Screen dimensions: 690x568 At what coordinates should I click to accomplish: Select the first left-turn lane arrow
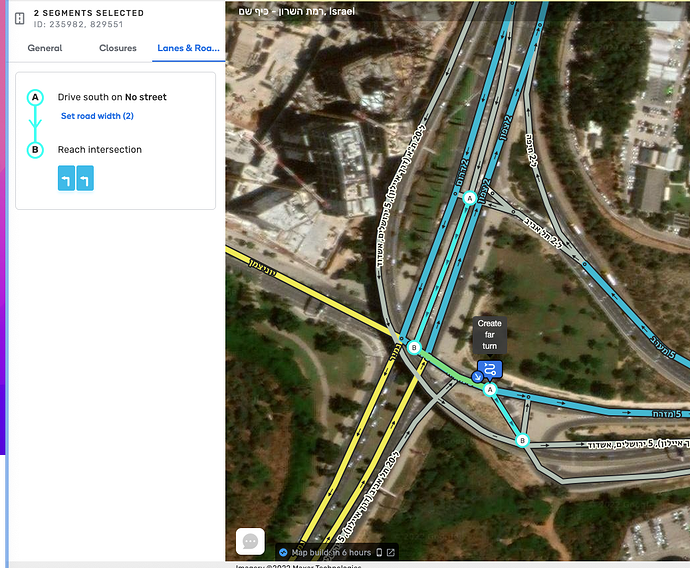tap(66, 178)
